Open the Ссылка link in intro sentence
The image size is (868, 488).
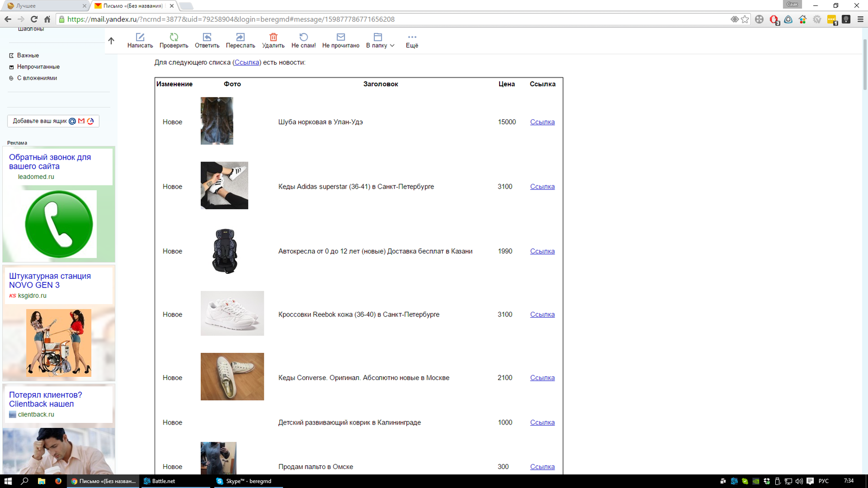pyautogui.click(x=247, y=62)
